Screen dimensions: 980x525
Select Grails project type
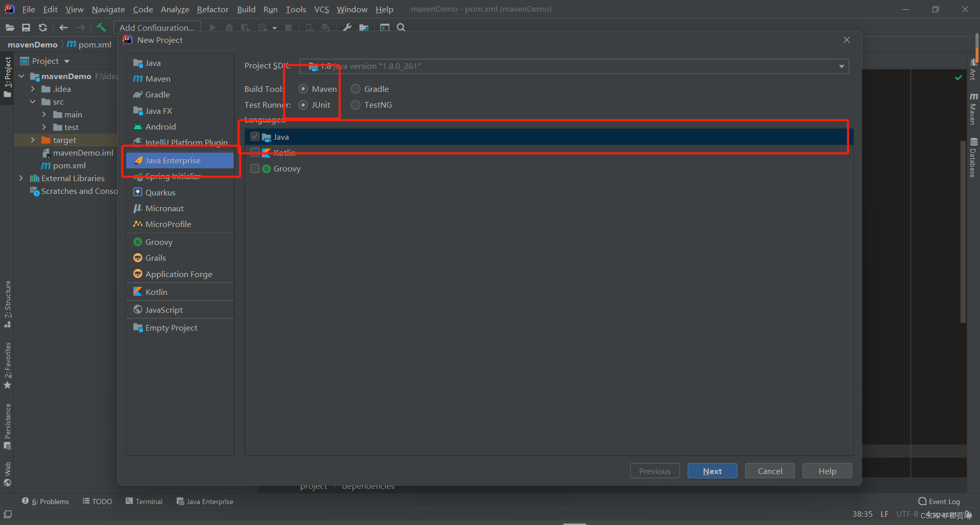point(180,258)
